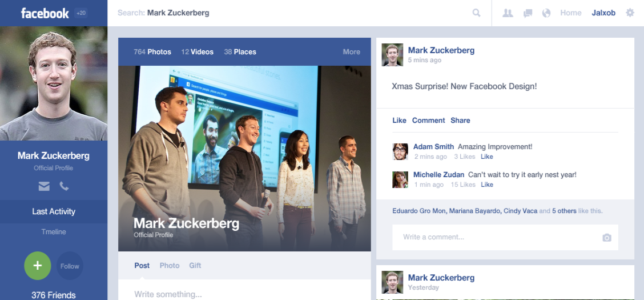The width and height of the screenshot is (644, 300).
Task: Click the phone call icon under profile
Action: pos(64,186)
